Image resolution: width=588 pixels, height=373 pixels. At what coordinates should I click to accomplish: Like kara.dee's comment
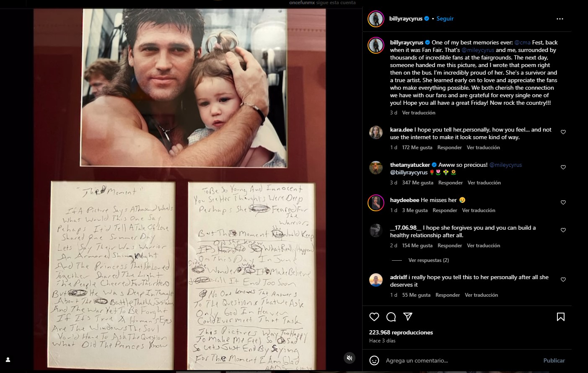563,132
